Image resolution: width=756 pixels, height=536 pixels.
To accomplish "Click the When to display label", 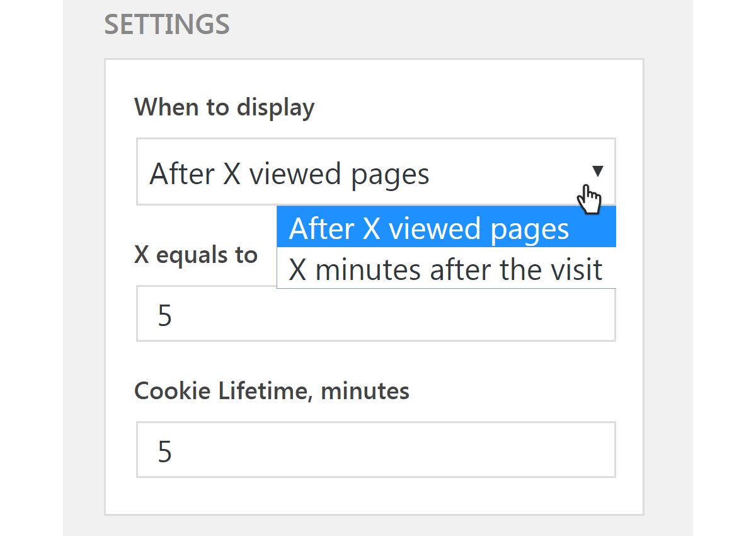I will tap(224, 108).
